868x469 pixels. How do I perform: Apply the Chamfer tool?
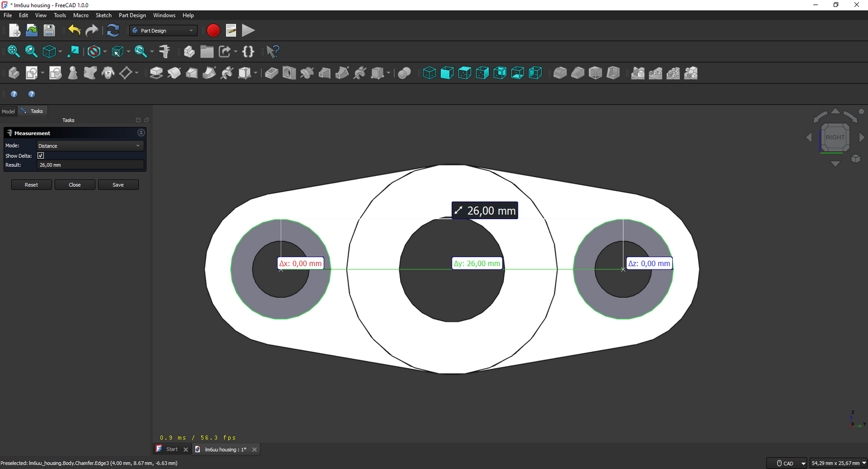pyautogui.click(x=578, y=73)
